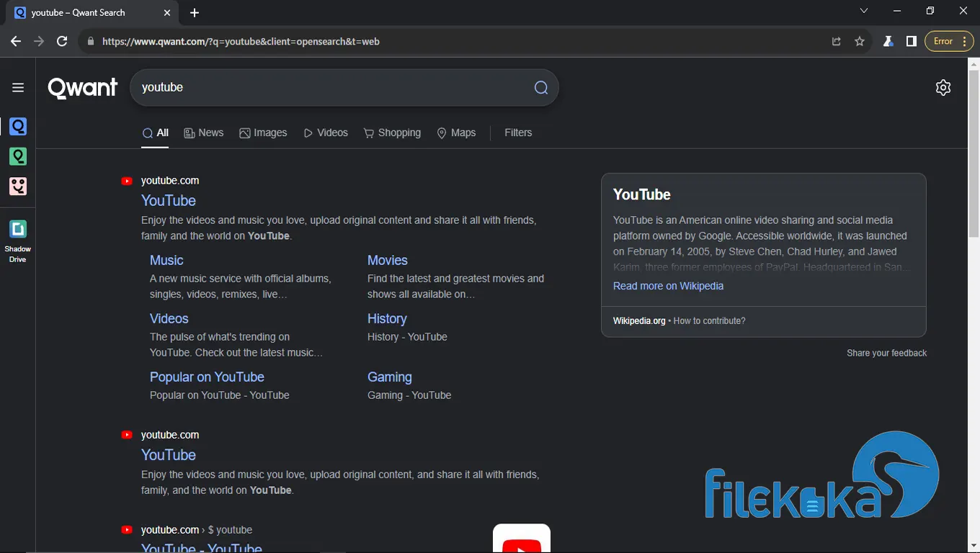Viewport: 980px width, 553px height.
Task: Switch to the News tab
Action: tap(204, 133)
